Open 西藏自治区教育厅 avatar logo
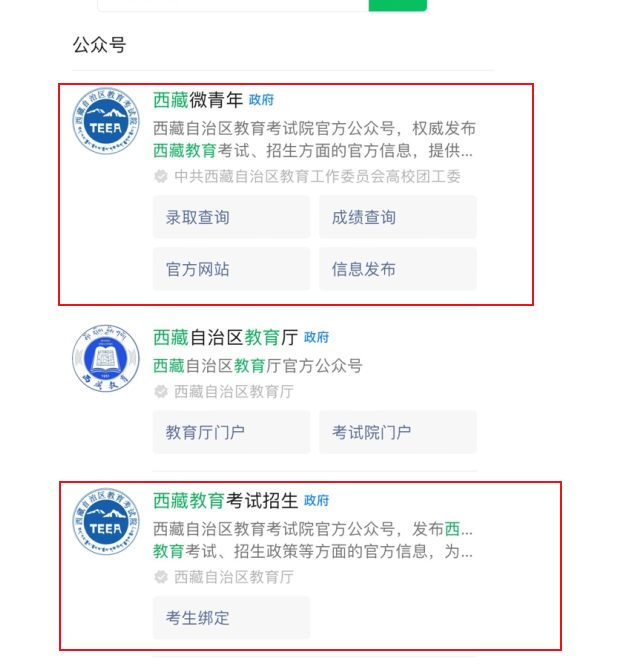The width and height of the screenshot is (619, 665). tap(106, 358)
